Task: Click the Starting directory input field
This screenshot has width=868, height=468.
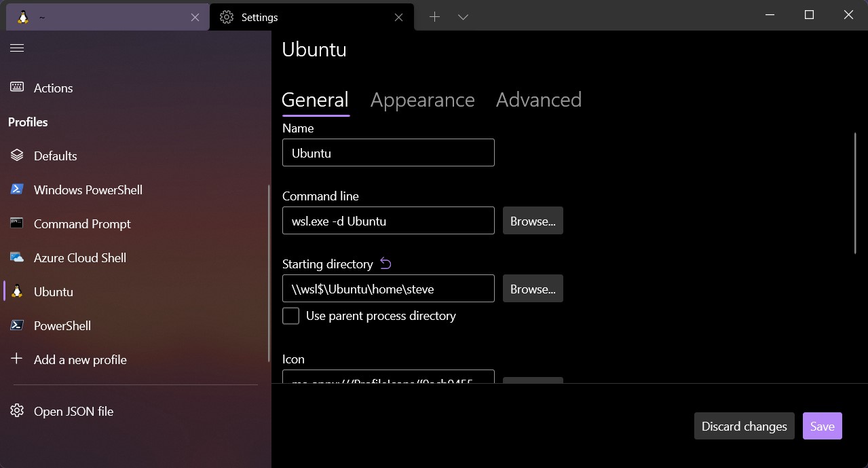Action: click(388, 289)
